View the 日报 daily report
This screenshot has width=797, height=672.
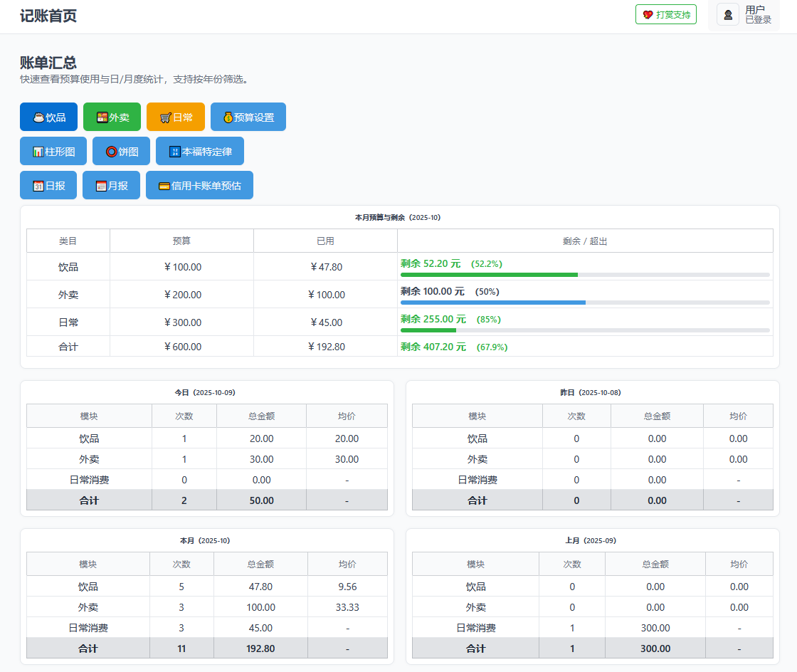pyautogui.click(x=48, y=185)
